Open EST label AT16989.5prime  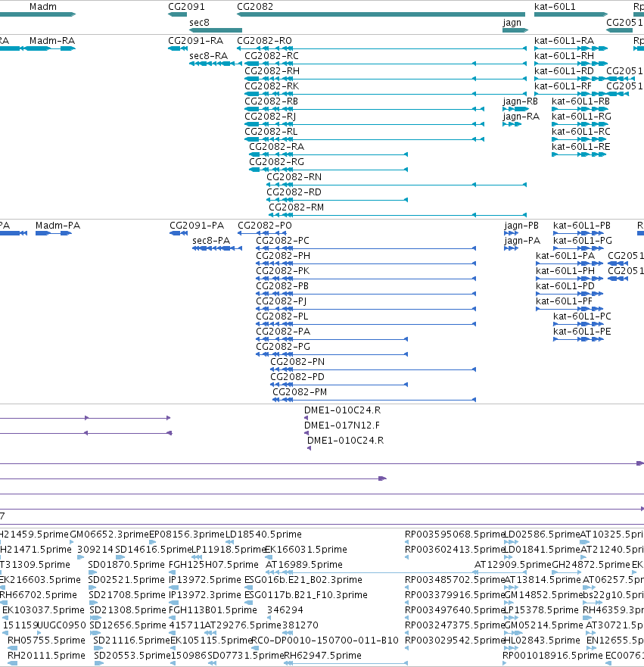tap(304, 565)
